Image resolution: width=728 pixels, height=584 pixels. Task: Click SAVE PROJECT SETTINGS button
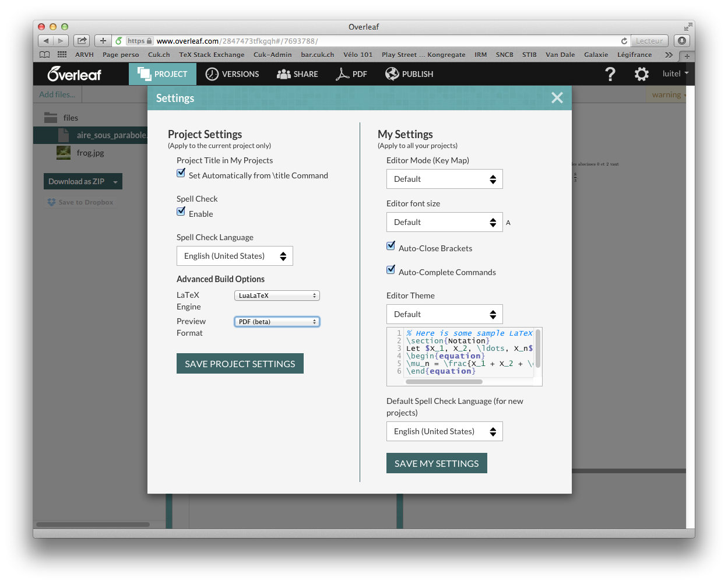(x=240, y=364)
